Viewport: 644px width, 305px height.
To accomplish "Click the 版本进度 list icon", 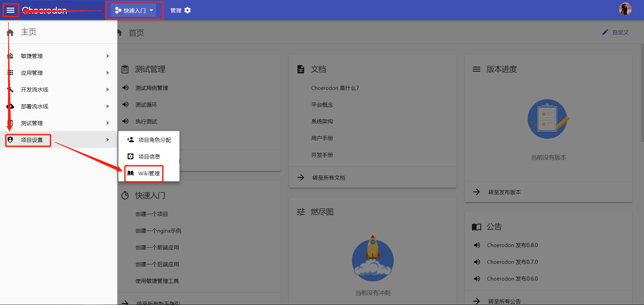I will tap(477, 69).
